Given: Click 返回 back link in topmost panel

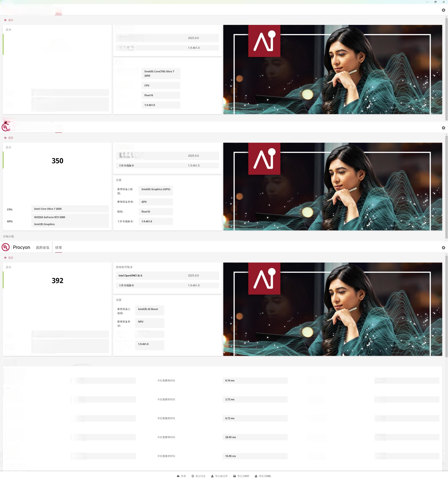Looking at the screenshot, I should tap(9, 20).
